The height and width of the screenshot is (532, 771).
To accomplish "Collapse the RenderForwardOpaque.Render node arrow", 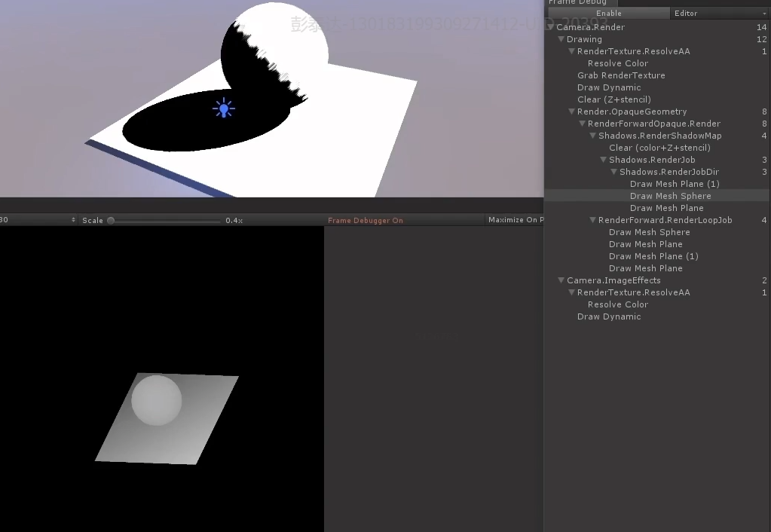I will point(582,124).
